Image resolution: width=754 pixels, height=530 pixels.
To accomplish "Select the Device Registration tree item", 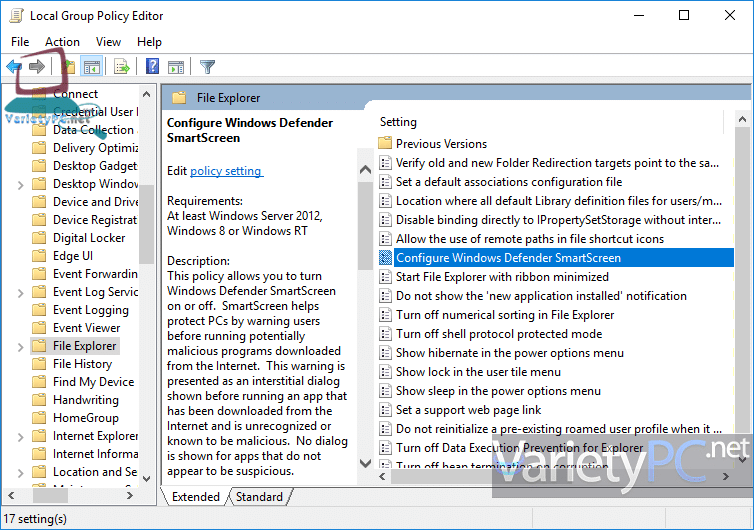I will [95, 220].
